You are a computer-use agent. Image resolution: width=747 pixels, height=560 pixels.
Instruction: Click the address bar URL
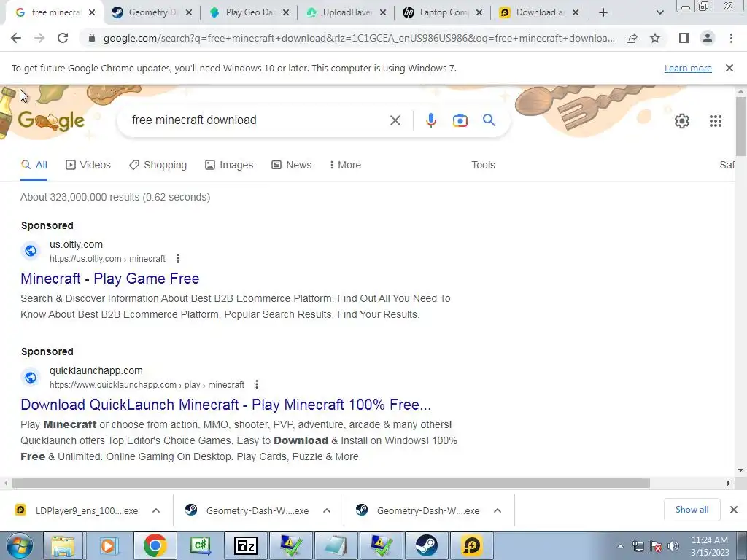coord(359,38)
